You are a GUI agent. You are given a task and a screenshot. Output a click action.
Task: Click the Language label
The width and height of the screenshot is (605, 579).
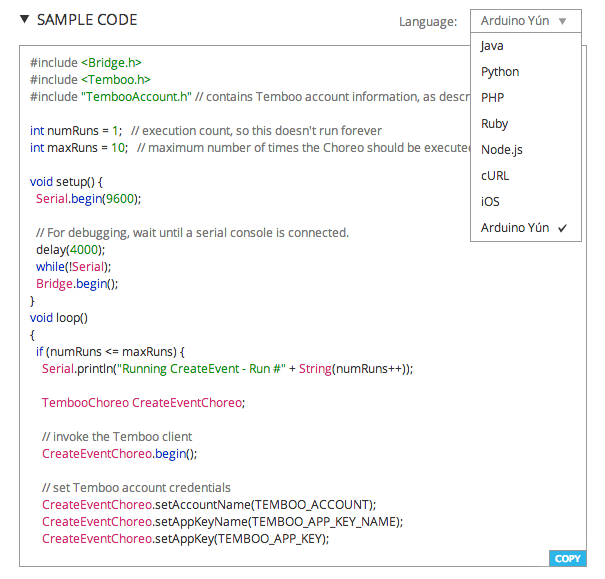428,22
